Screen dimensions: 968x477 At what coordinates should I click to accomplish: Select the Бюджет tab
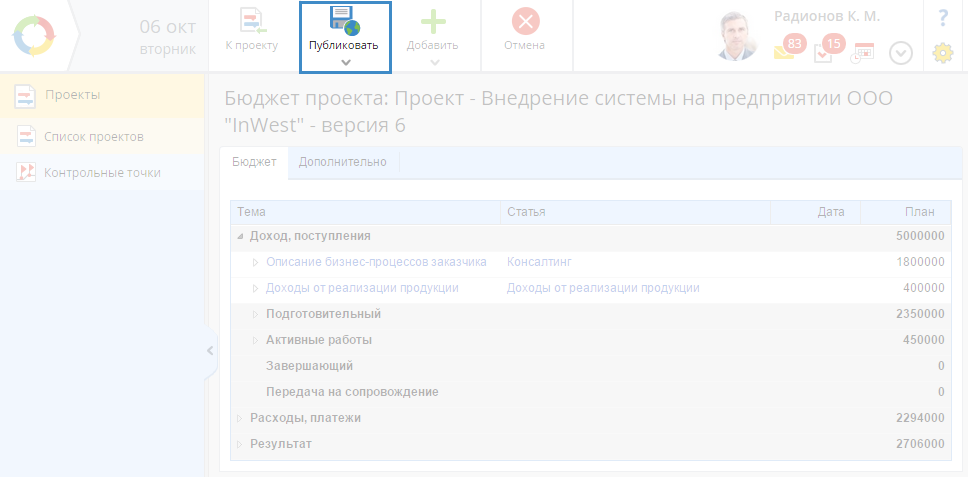point(254,162)
